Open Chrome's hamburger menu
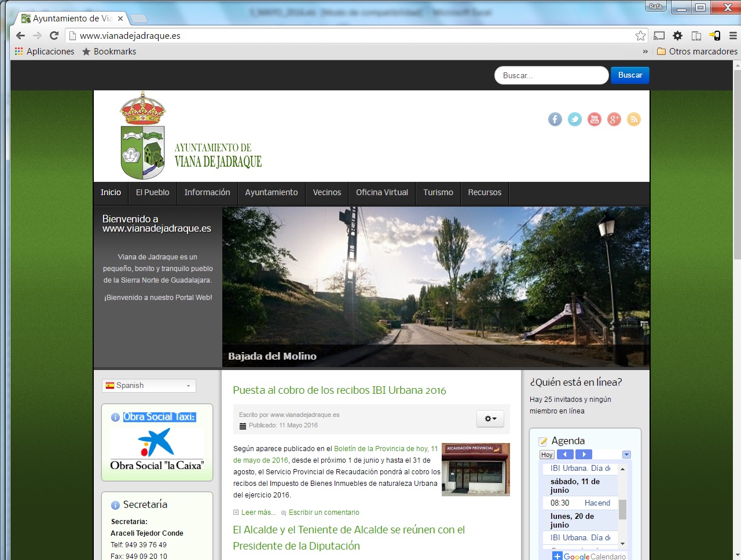This screenshot has width=741, height=560. coord(733,36)
